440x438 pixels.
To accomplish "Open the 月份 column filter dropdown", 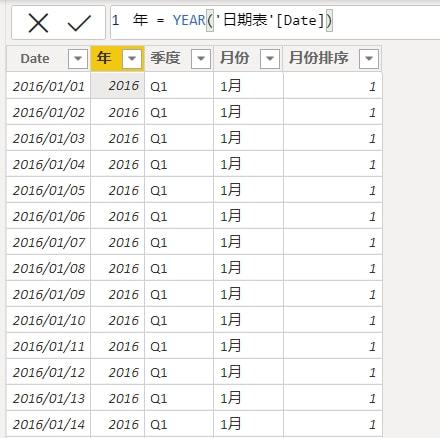I will 270,59.
